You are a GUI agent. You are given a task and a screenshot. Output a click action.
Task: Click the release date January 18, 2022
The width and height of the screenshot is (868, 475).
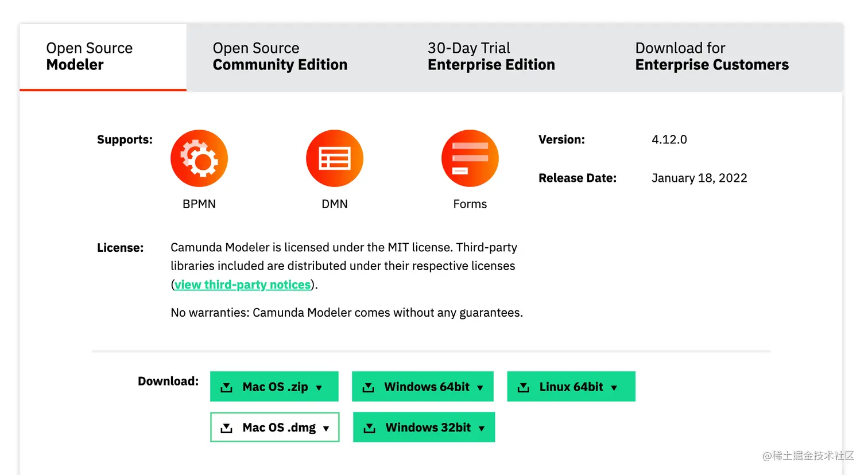pos(699,178)
